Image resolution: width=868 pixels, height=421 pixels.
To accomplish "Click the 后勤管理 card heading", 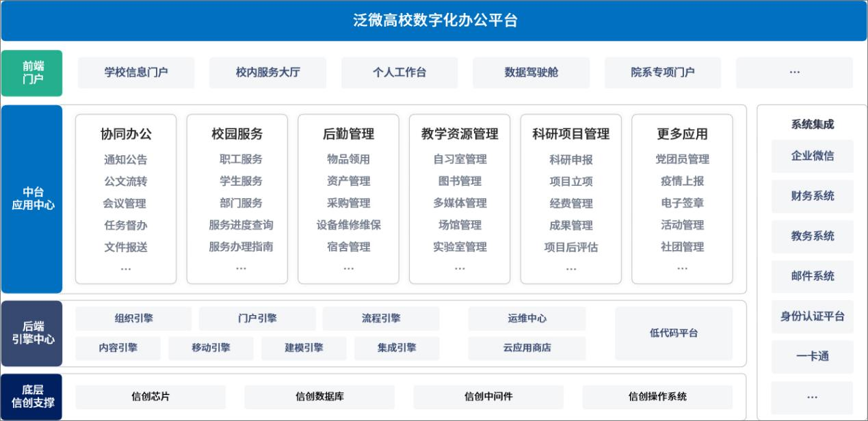I will pyautogui.click(x=349, y=134).
